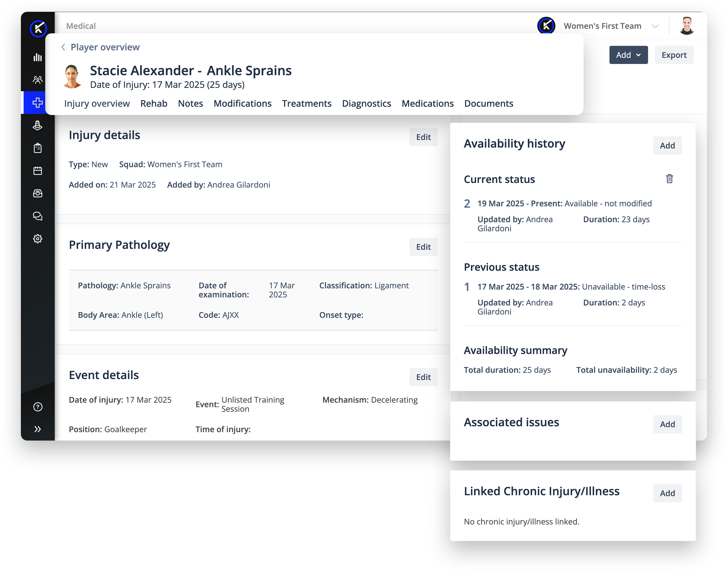
Task: Open the Women's First Team squad dropdown
Action: (655, 26)
